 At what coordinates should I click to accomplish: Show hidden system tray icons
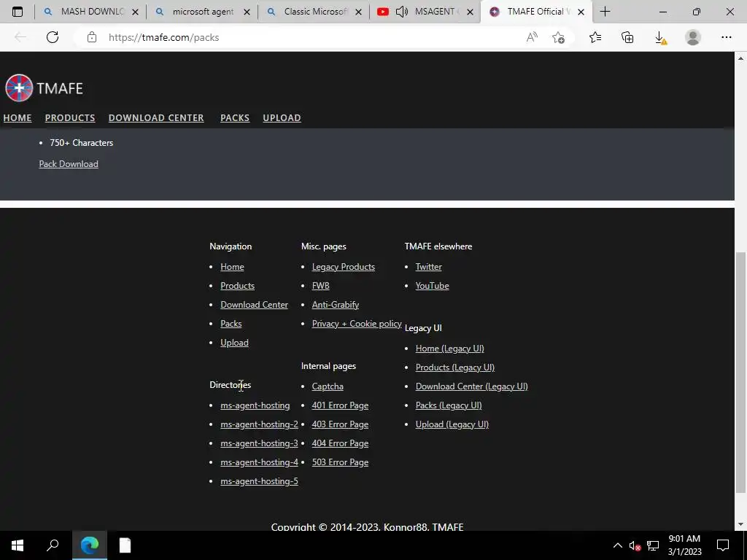[617, 545]
